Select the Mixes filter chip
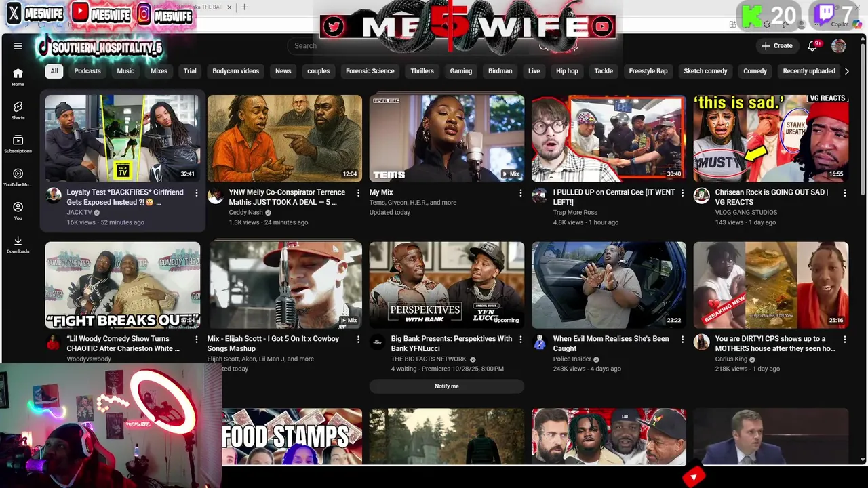Image resolution: width=868 pixels, height=488 pixels. point(159,71)
